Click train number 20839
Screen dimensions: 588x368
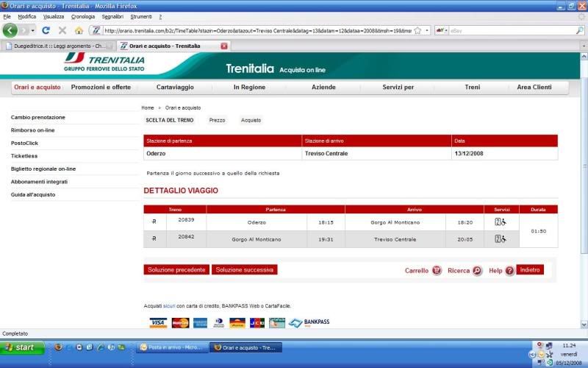(x=186, y=219)
